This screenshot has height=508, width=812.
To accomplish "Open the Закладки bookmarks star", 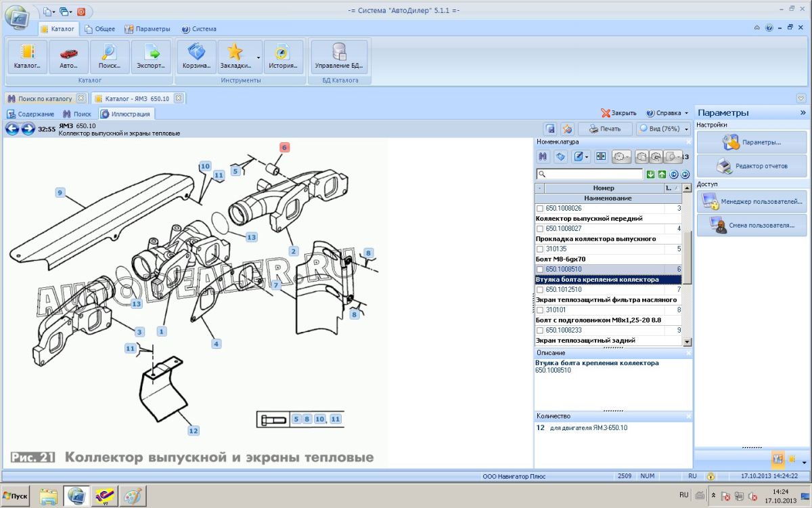I will click(x=235, y=57).
